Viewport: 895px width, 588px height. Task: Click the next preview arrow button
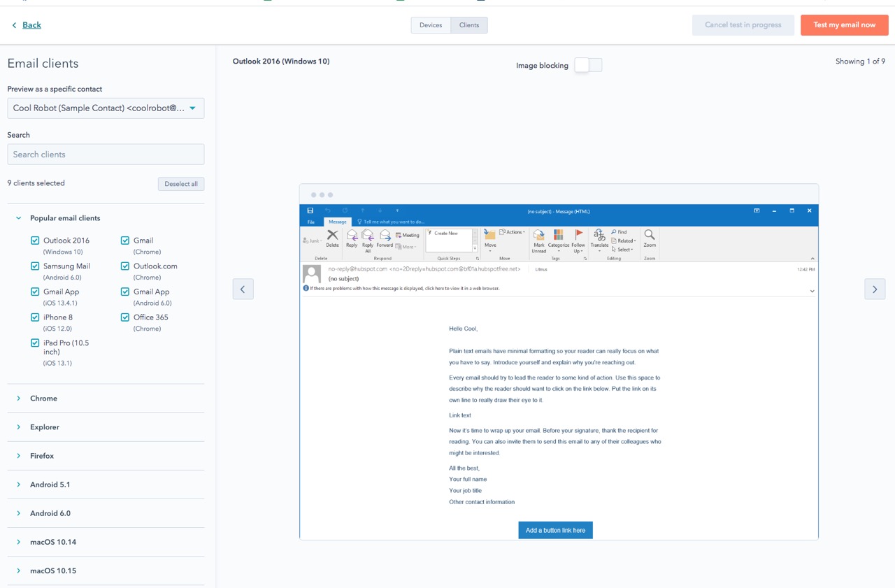[875, 289]
